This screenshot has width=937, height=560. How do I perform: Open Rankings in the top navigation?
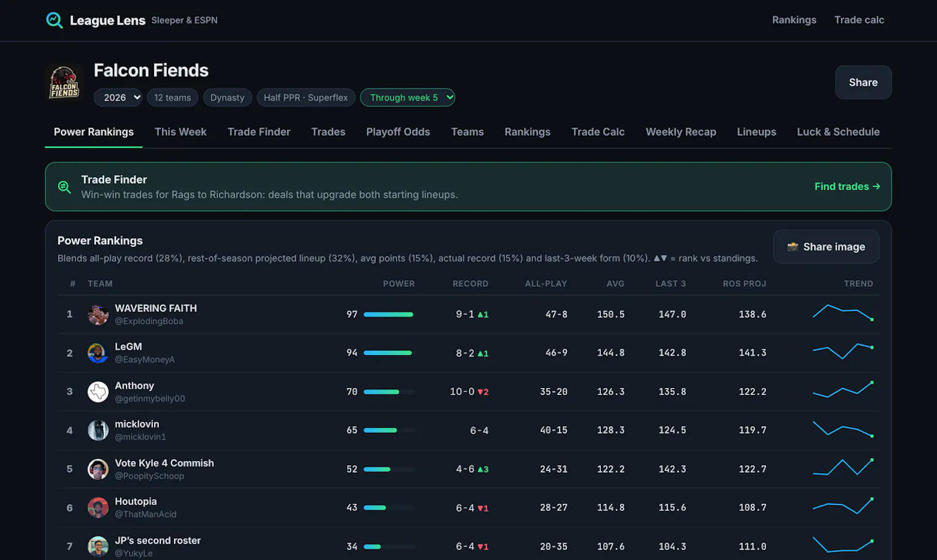point(794,20)
